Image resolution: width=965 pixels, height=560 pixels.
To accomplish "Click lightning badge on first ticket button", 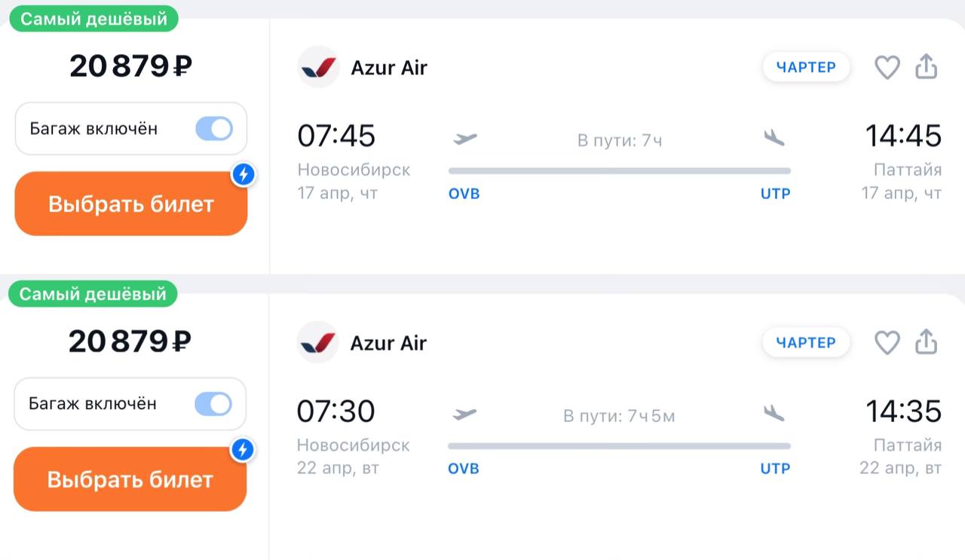I will coord(243,175).
